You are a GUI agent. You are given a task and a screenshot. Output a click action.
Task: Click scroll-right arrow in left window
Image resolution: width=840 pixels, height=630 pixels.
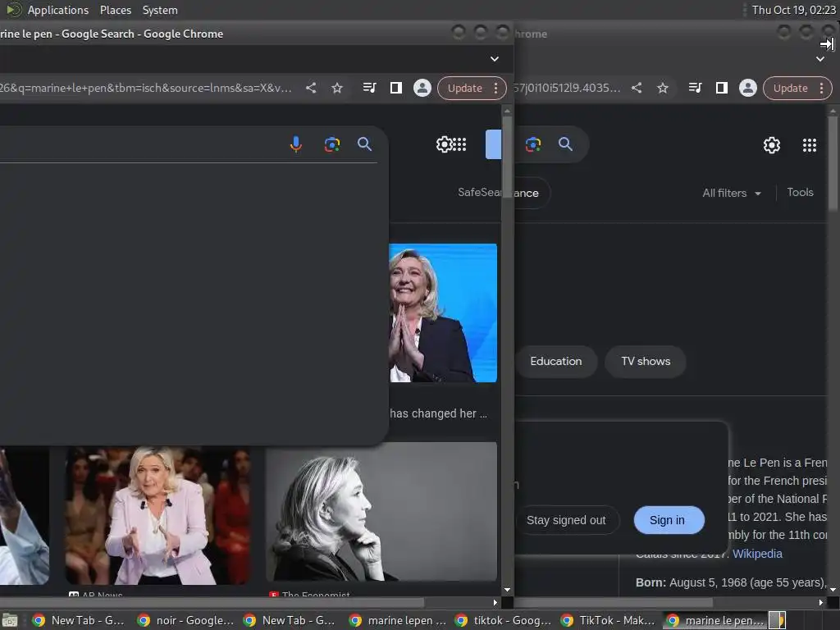(x=495, y=603)
